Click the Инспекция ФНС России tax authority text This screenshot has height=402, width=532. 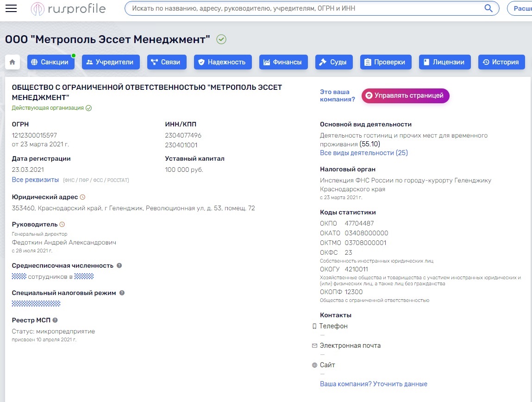(406, 185)
